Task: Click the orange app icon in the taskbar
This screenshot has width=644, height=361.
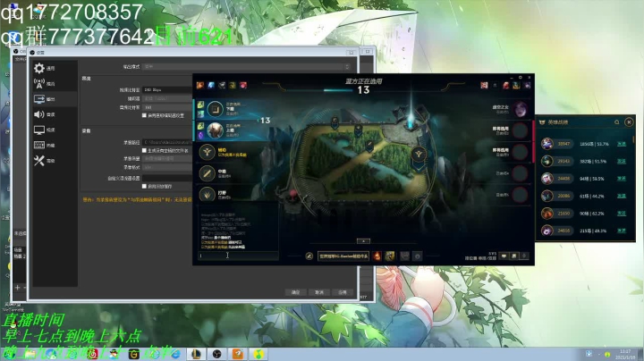Action: (x=237, y=354)
